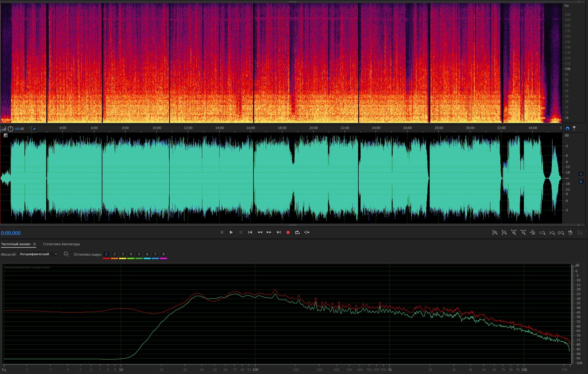Zoom in at selection in point
This screenshot has width=588, height=374.
pos(542,233)
